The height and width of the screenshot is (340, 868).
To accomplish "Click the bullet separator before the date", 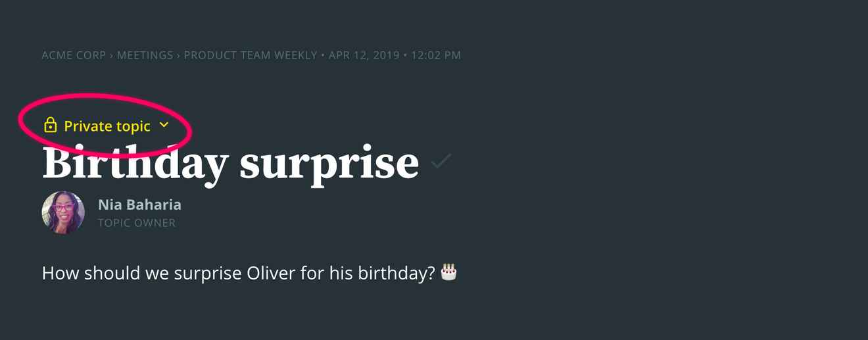I will click(x=323, y=55).
